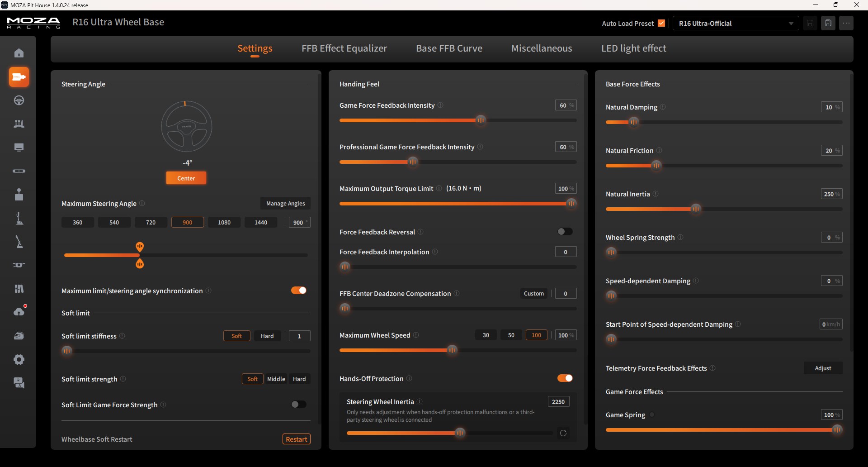Open the pedals page in the sidebar

point(19,124)
